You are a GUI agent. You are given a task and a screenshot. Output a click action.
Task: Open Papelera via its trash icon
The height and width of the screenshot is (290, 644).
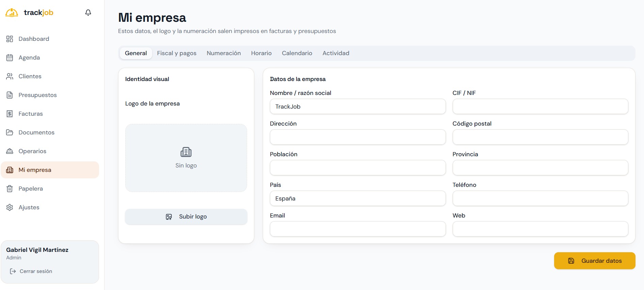coord(10,189)
